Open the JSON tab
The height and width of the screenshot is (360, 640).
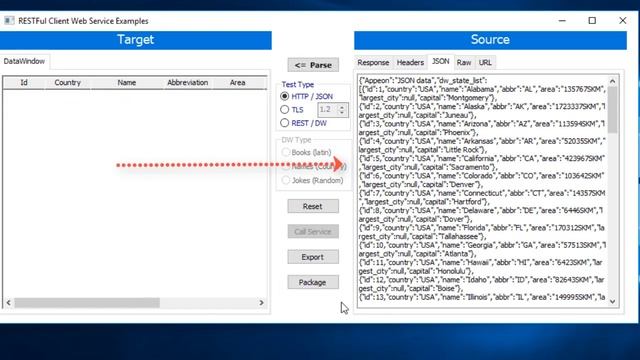(440, 62)
